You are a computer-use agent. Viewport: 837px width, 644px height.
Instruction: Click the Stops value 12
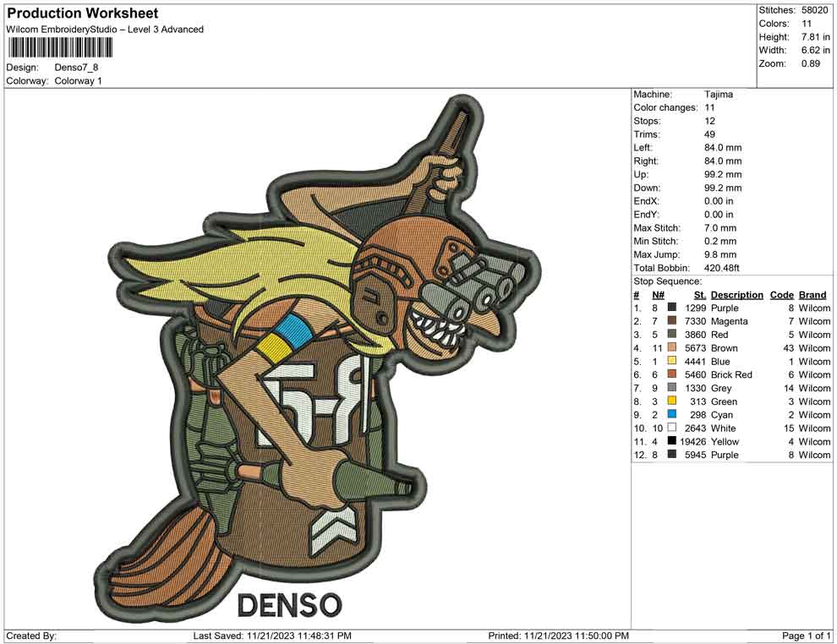[x=709, y=121]
